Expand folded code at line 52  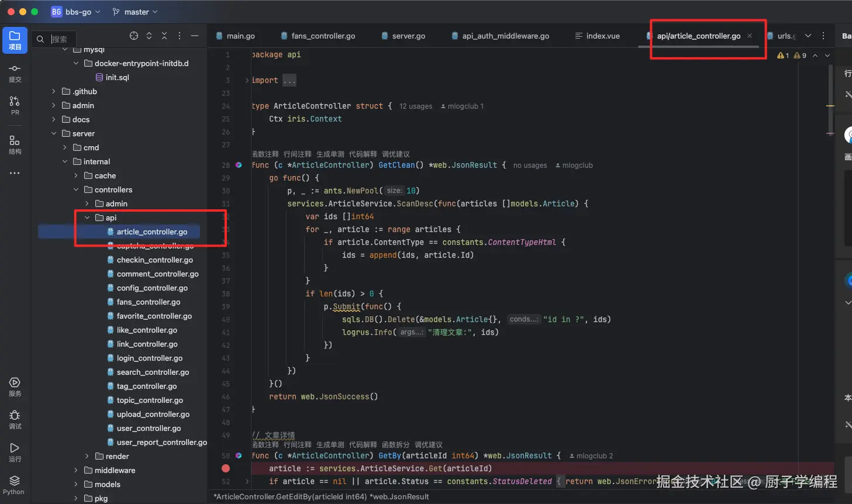point(247,481)
